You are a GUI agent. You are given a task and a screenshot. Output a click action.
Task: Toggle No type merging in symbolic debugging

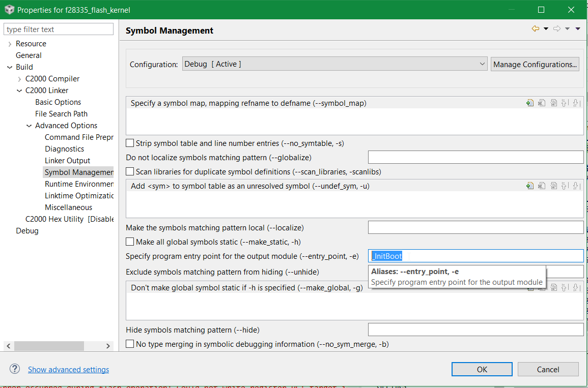click(x=130, y=343)
